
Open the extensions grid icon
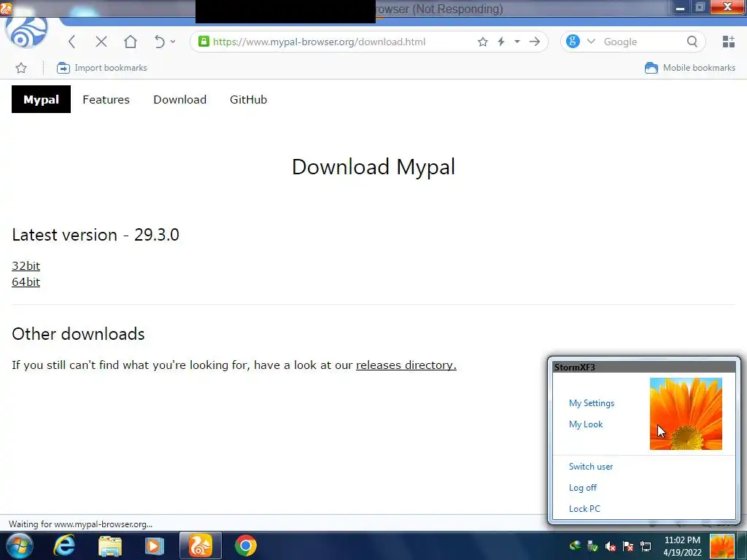pos(729,42)
